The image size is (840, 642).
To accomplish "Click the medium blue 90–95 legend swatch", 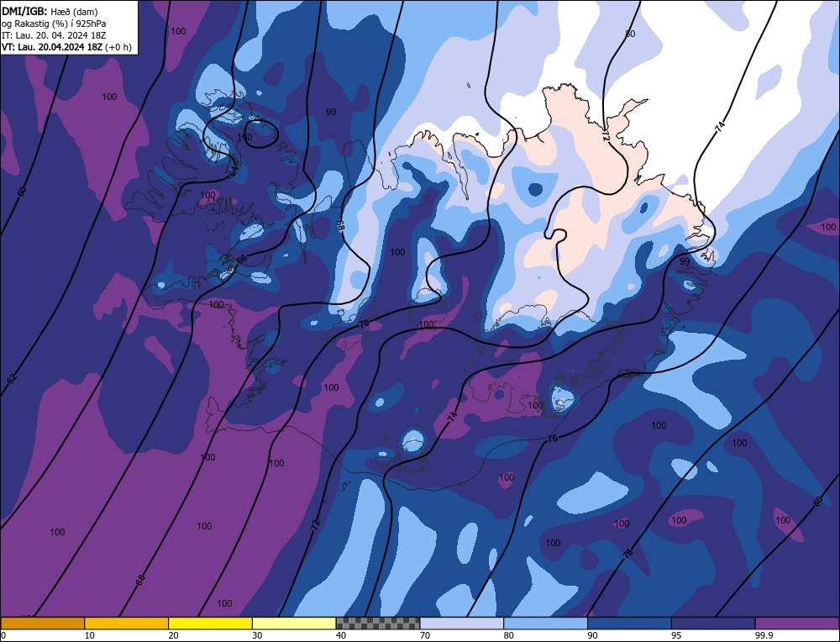I will pos(629,624).
